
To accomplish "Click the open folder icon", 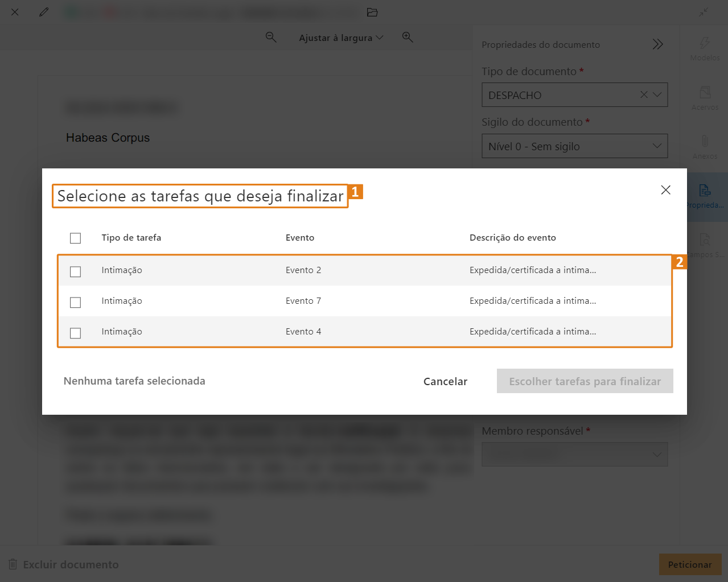I will click(x=372, y=12).
